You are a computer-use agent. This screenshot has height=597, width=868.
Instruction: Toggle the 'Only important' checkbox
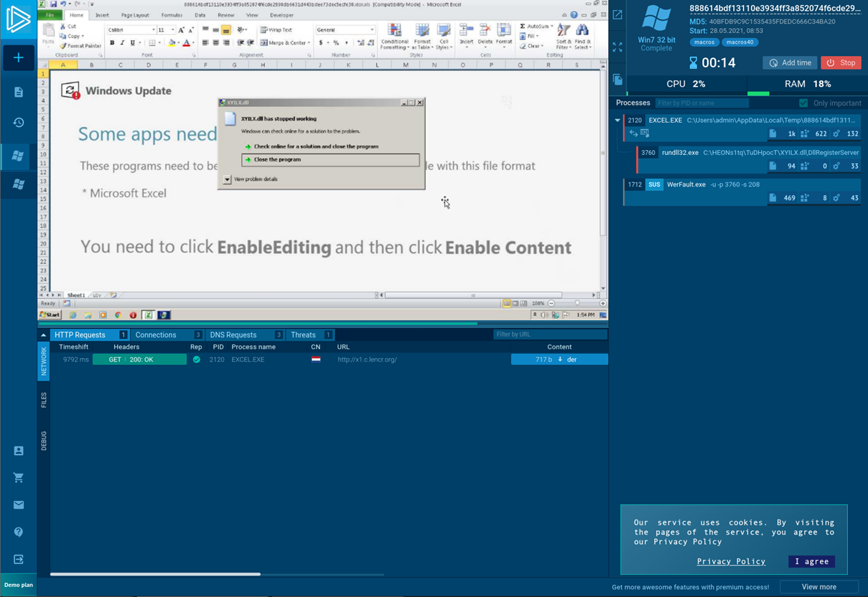pos(803,103)
